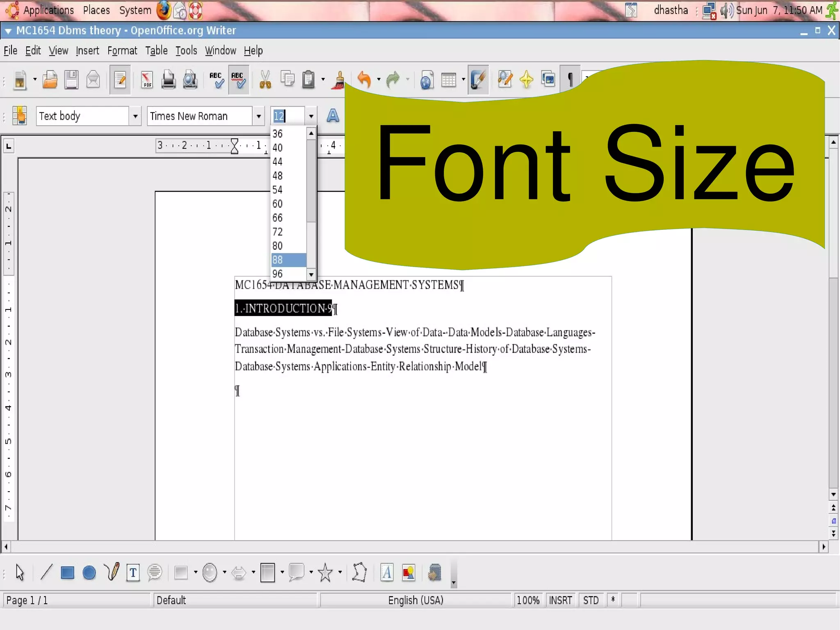Click the English (USA) language field
Viewport: 840px width, 630px height.
(416, 600)
